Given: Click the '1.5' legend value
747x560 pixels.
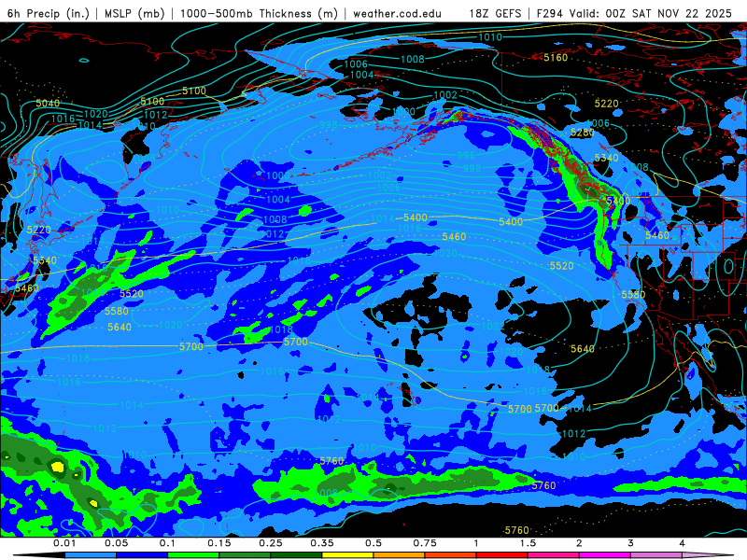Looking at the screenshot, I should tap(528, 543).
